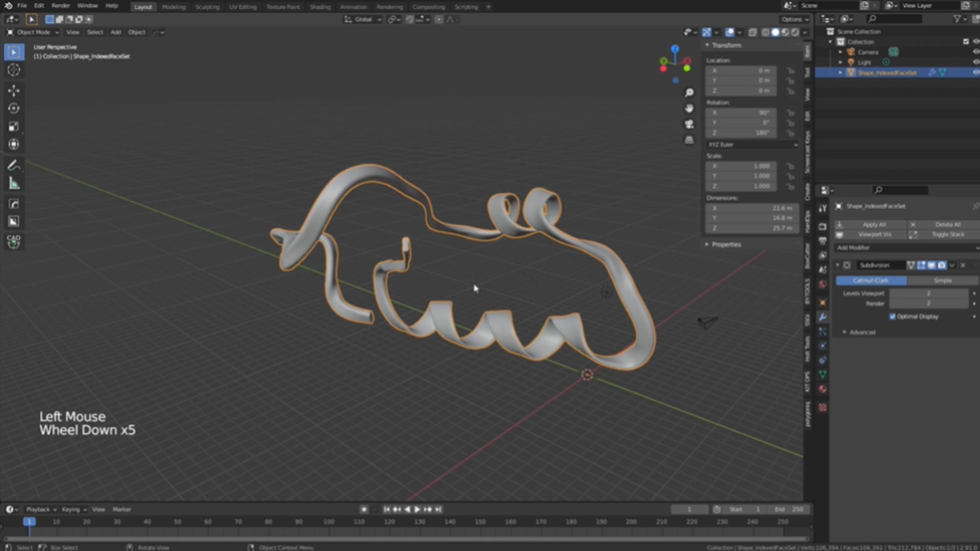Open the Object menu in the viewport header

[x=136, y=32]
